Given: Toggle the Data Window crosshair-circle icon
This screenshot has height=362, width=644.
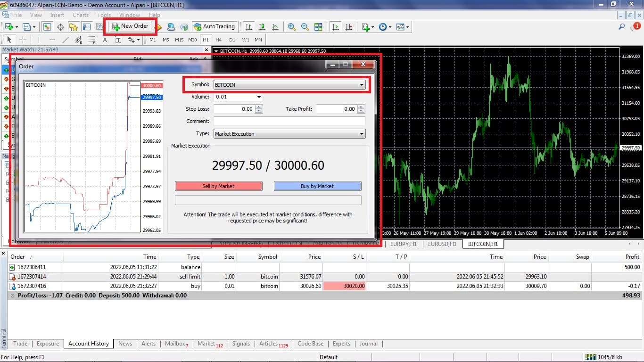Looking at the screenshot, I should point(60,27).
